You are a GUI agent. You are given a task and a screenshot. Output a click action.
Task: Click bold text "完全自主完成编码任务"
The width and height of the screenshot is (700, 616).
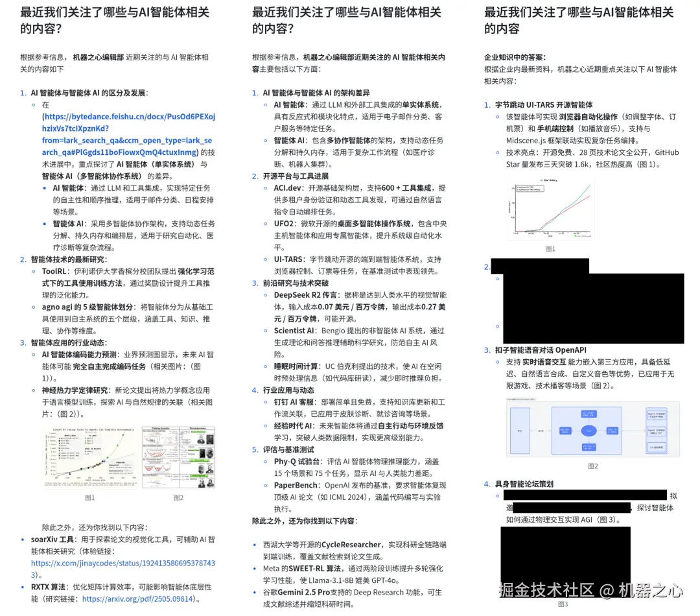pyautogui.click(x=110, y=367)
